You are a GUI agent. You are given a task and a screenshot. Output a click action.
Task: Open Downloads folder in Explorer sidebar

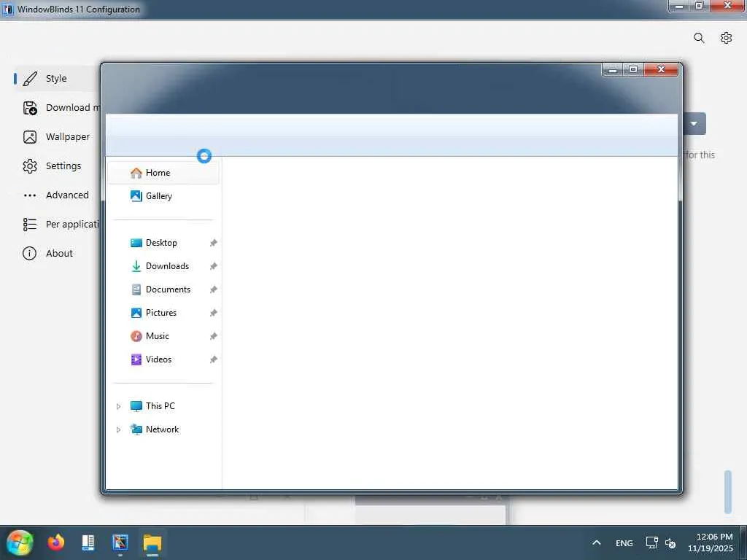[x=163, y=266]
